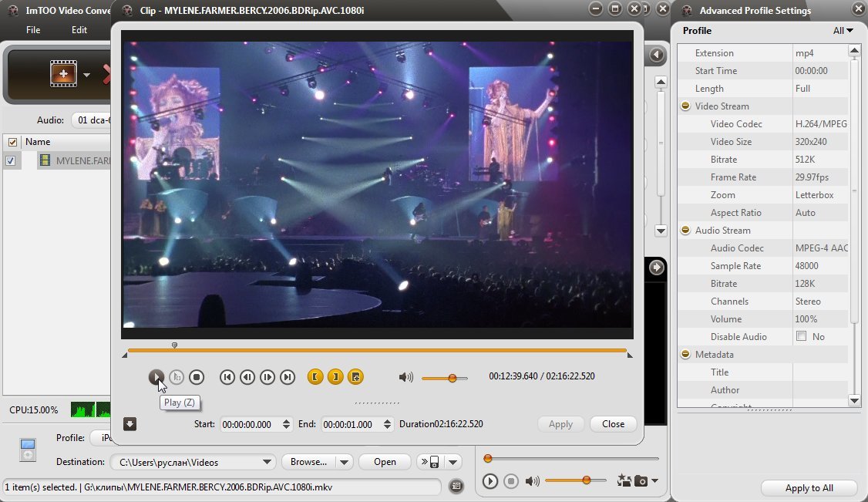Image resolution: width=868 pixels, height=502 pixels.
Task: Collapse the Audio Stream section
Action: coord(685,230)
